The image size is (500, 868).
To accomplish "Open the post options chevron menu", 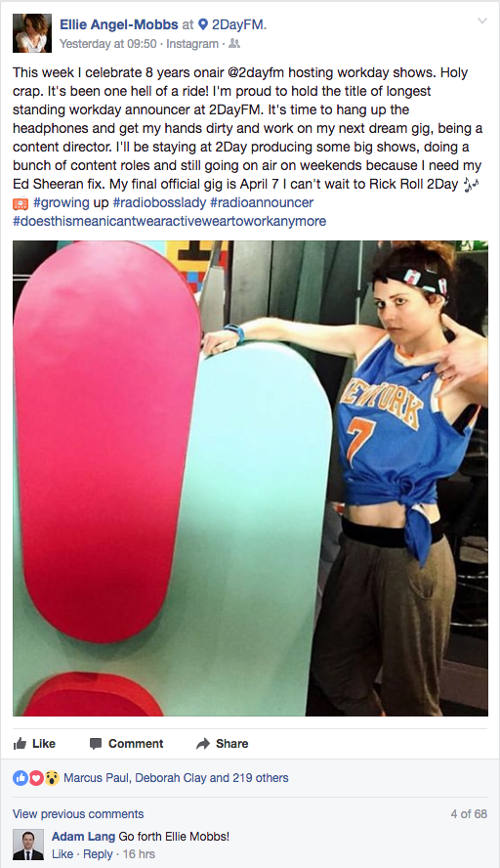I will [x=482, y=22].
